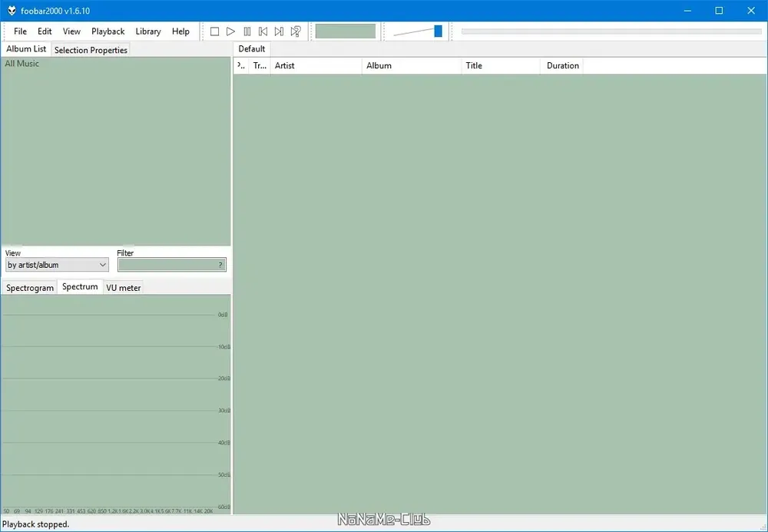
Task: Switch to the Spectrogram tab
Action: pyautogui.click(x=30, y=288)
